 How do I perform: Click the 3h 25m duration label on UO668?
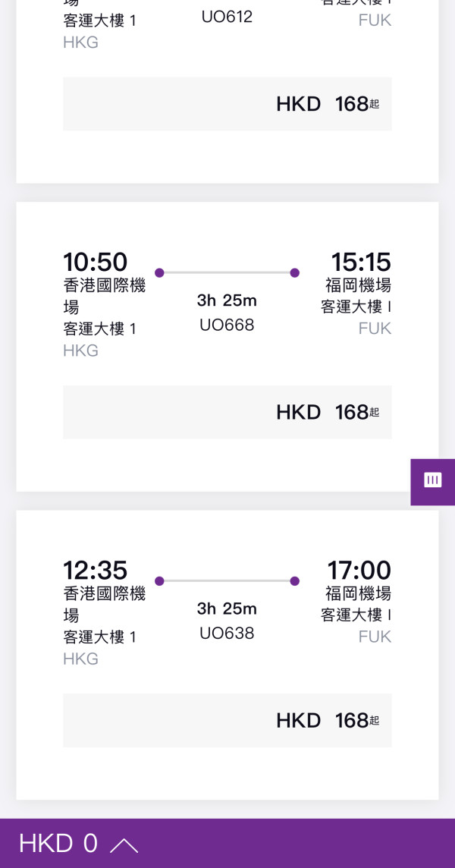coord(227,300)
